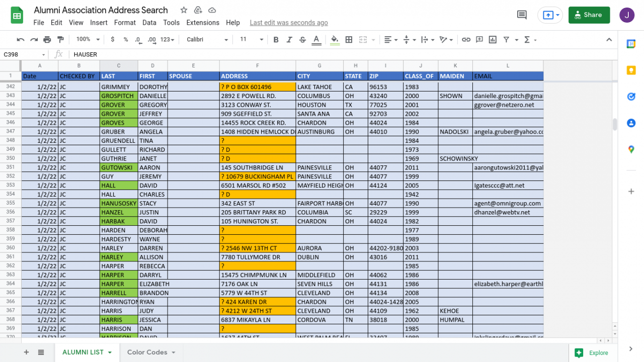Open the functions dropdown
This screenshot has height=362, width=644.
click(x=530, y=40)
